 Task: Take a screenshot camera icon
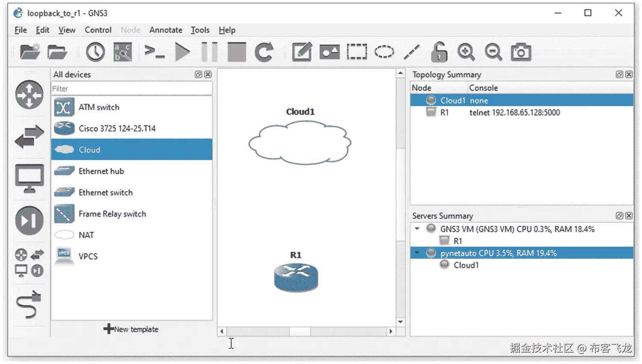[x=521, y=52]
